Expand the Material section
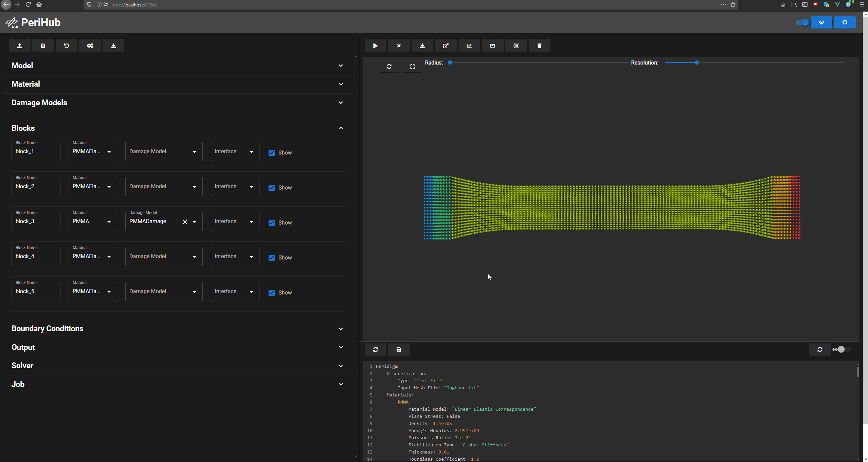 pyautogui.click(x=178, y=84)
